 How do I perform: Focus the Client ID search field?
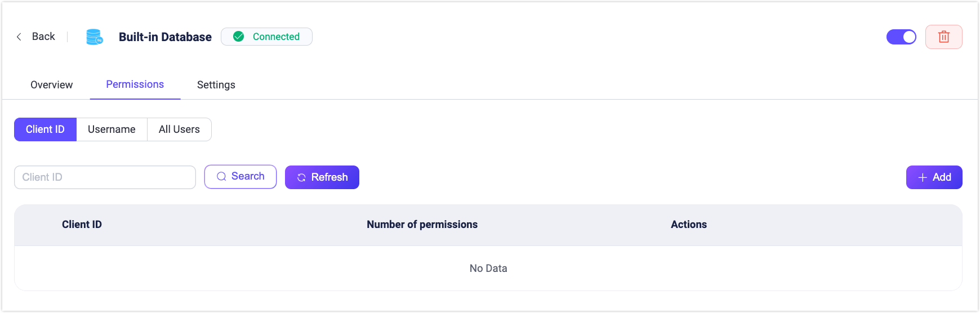point(105,177)
